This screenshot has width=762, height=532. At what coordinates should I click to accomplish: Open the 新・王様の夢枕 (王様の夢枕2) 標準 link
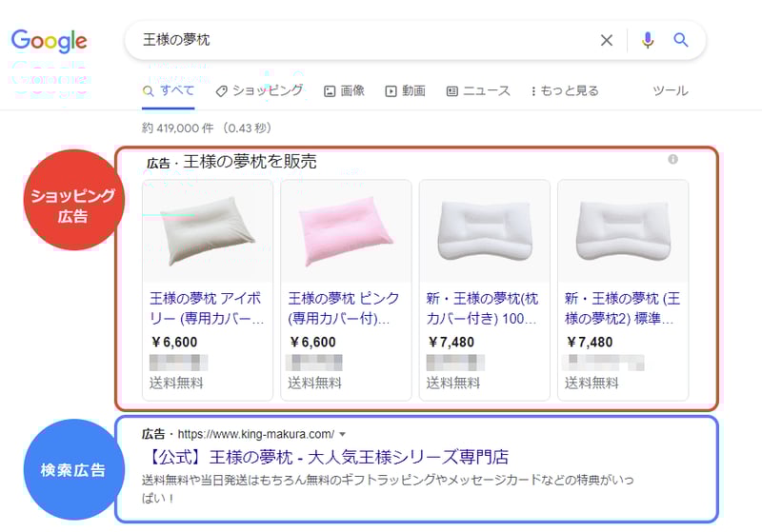623,308
